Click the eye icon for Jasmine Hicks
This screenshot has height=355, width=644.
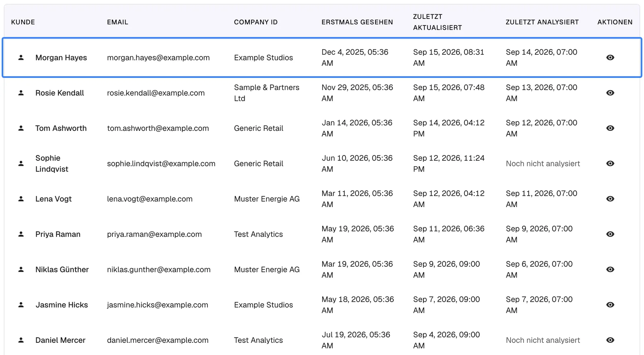[610, 305]
